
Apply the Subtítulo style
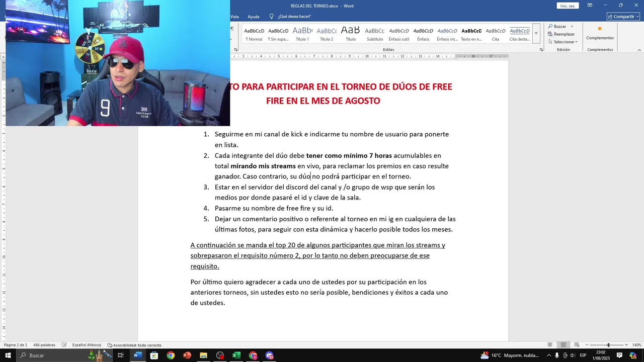coord(375,34)
